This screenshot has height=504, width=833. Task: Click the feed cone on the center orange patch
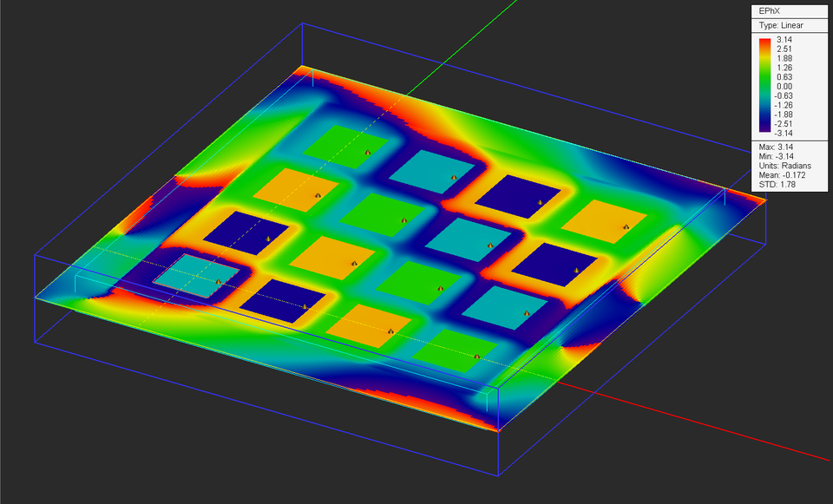pos(352,262)
